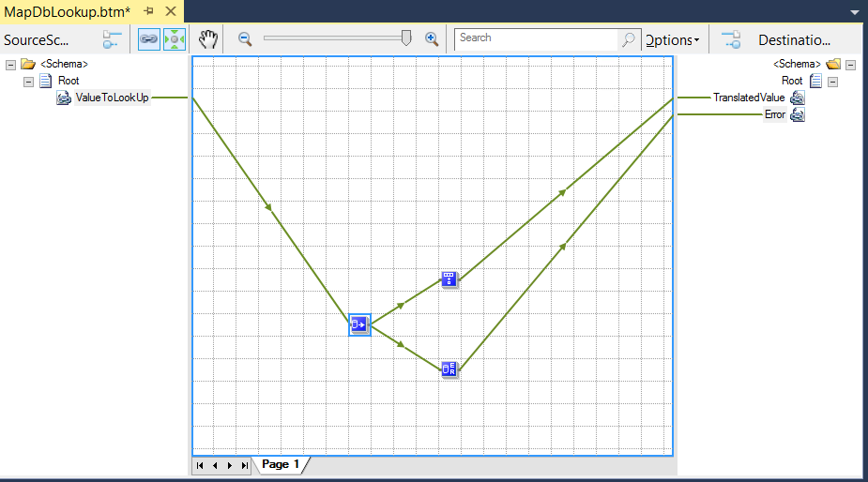Activate the hand panning tool
Image resolution: width=868 pixels, height=482 pixels.
point(208,39)
